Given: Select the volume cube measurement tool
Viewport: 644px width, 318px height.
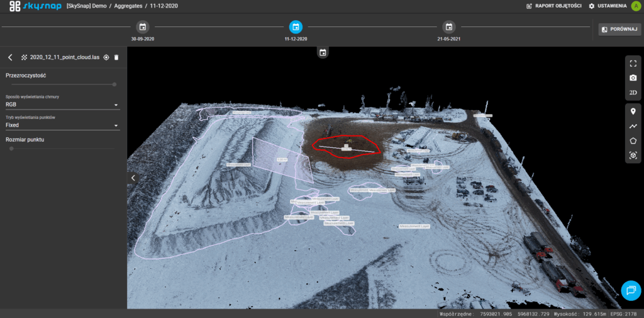Looking at the screenshot, I should [633, 156].
